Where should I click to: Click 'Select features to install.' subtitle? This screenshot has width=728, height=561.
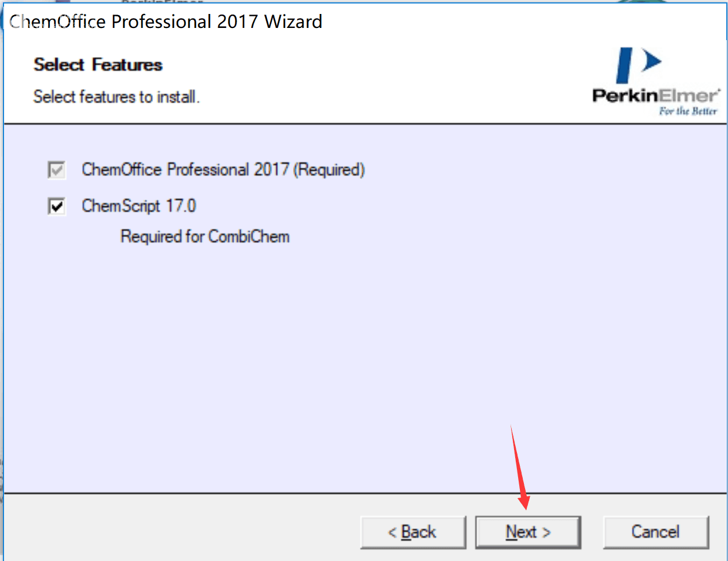pos(116,97)
